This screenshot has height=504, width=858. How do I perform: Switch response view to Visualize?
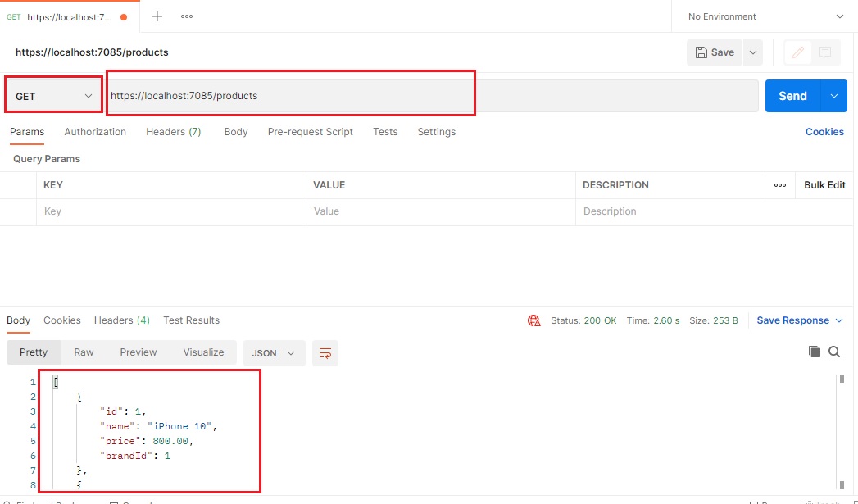coord(203,352)
